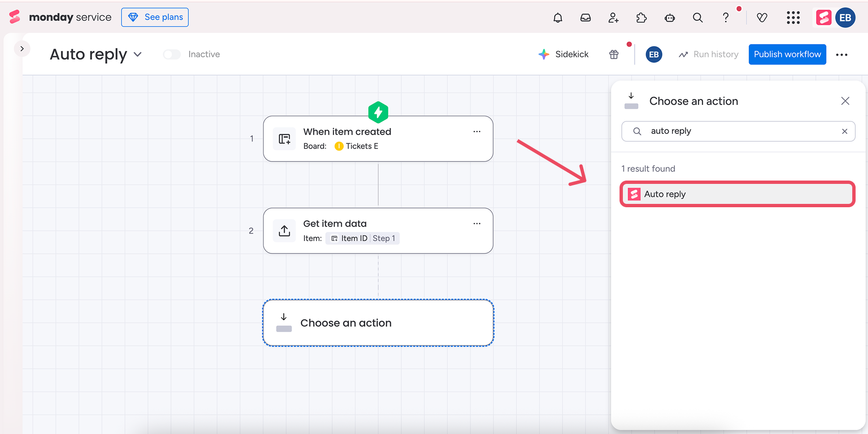Open Sidekick assistant
The height and width of the screenshot is (434, 868).
tap(563, 54)
